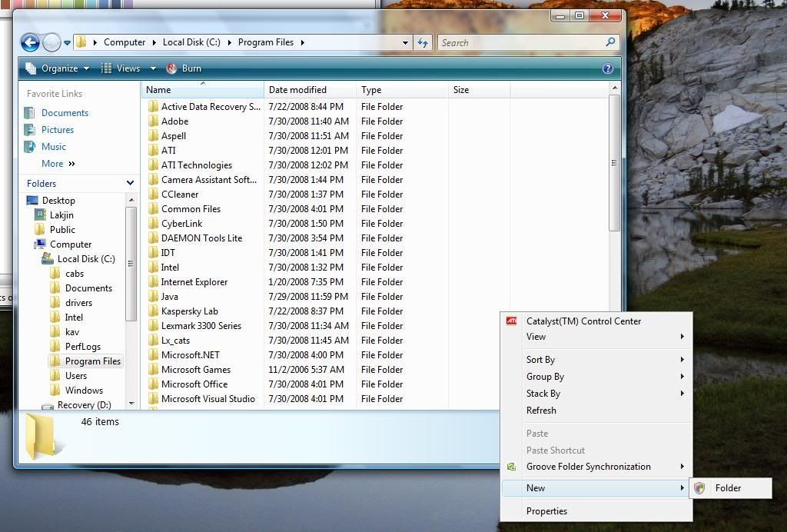Open Help with the blue question mark icon
The width and height of the screenshot is (787, 532).
click(x=607, y=68)
